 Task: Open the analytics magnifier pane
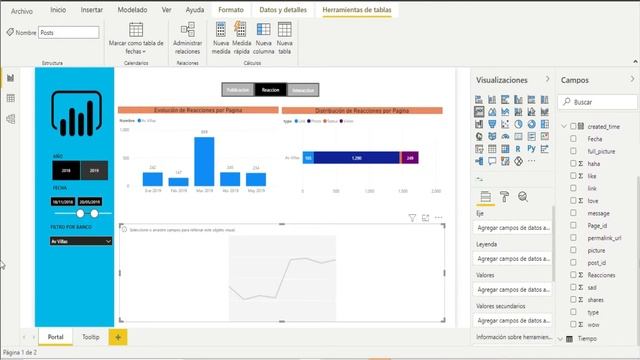[x=523, y=197]
